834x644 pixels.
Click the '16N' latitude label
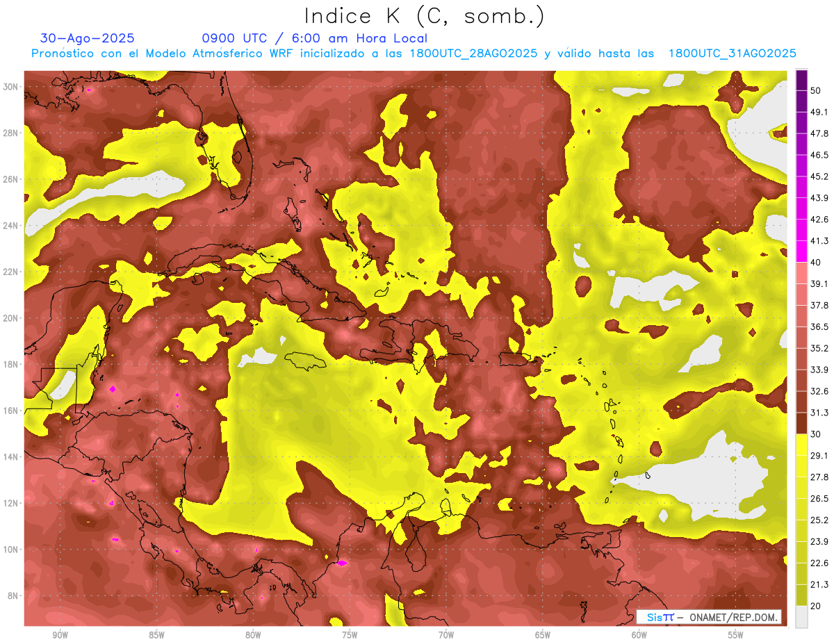10,411
